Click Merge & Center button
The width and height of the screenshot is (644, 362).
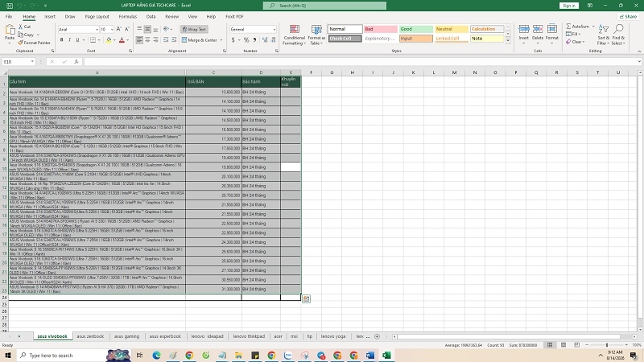click(x=199, y=39)
